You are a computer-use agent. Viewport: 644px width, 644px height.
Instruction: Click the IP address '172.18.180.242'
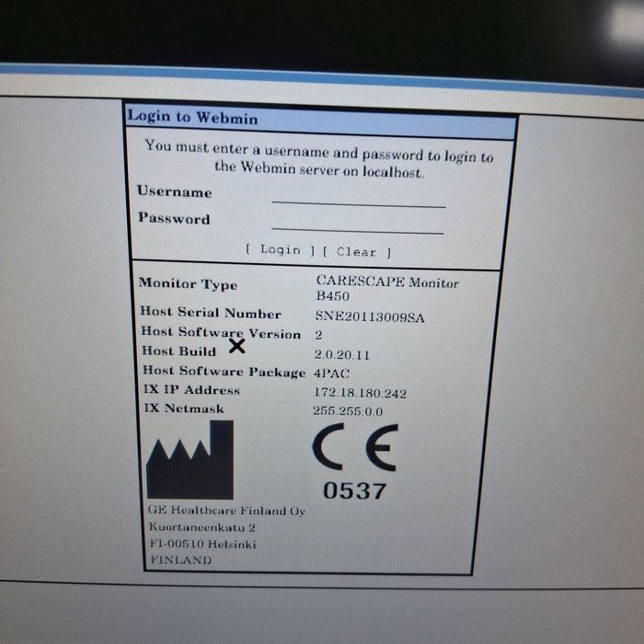361,393
